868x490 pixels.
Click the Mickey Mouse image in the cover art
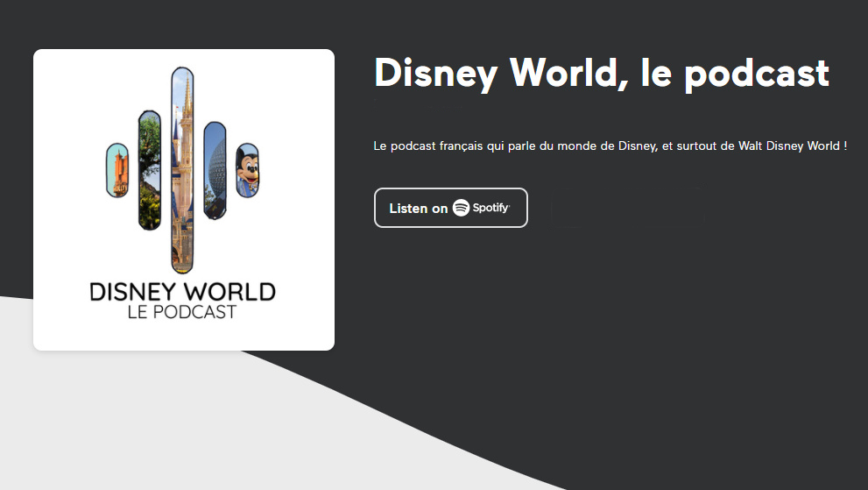pyautogui.click(x=248, y=170)
